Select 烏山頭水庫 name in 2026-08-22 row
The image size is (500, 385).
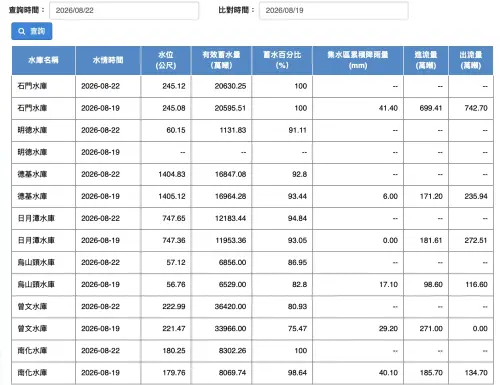pyautogui.click(x=36, y=262)
